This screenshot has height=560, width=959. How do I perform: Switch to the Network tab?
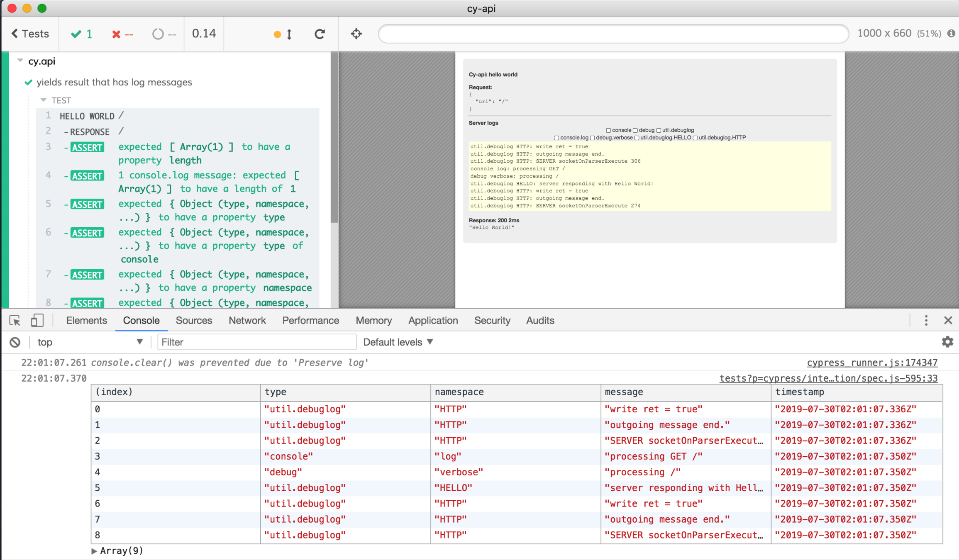click(x=247, y=321)
